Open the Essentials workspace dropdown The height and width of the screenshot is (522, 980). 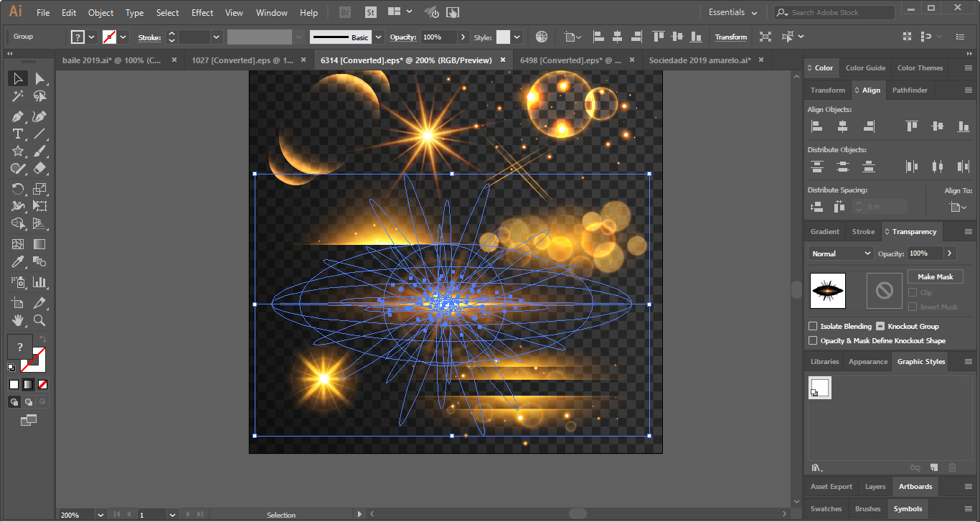coord(732,12)
